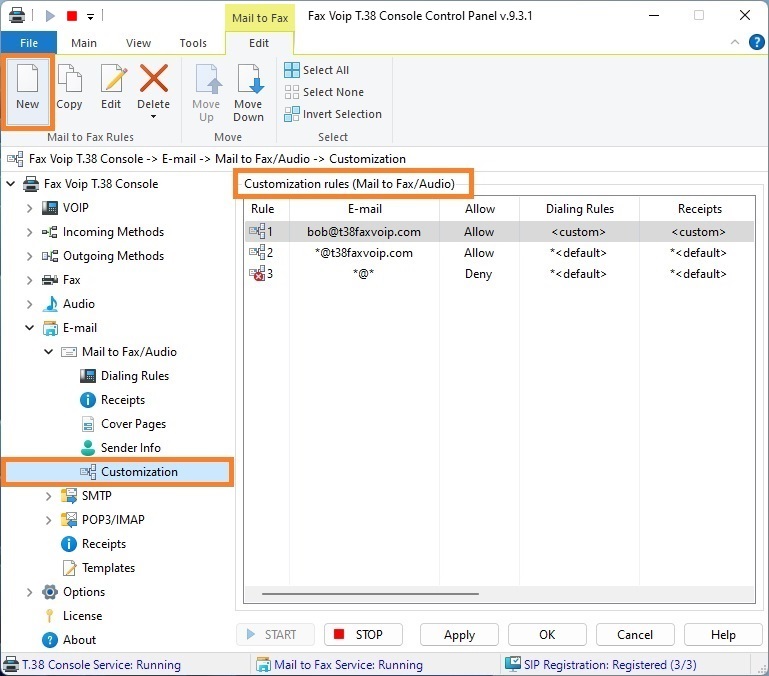The image size is (769, 676).
Task: Select About in the tree
Action: [79, 640]
